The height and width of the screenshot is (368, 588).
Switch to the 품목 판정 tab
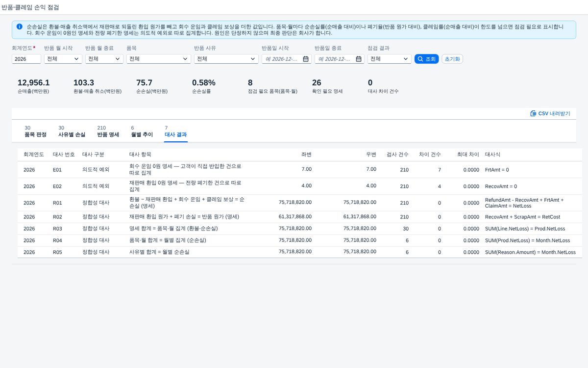click(35, 131)
